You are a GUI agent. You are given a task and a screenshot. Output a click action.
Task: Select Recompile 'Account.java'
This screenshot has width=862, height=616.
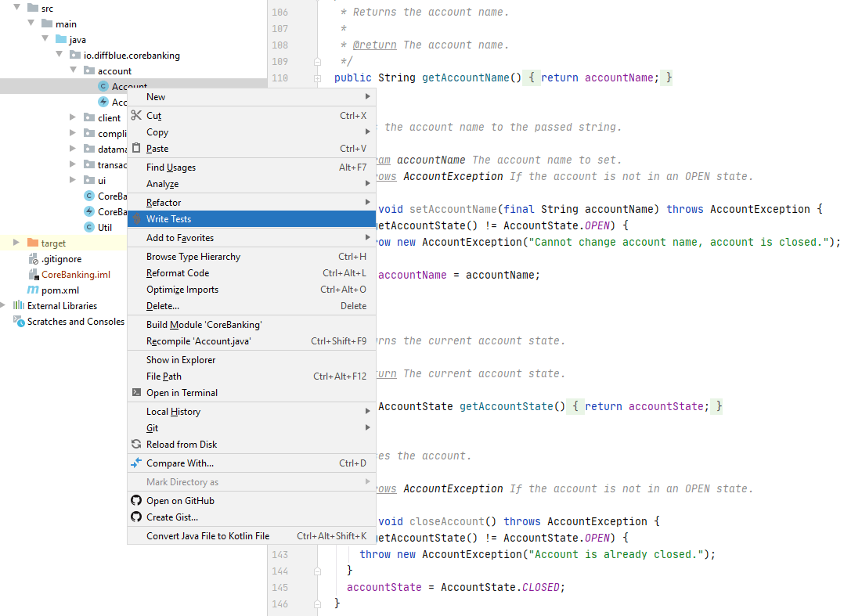click(252, 340)
